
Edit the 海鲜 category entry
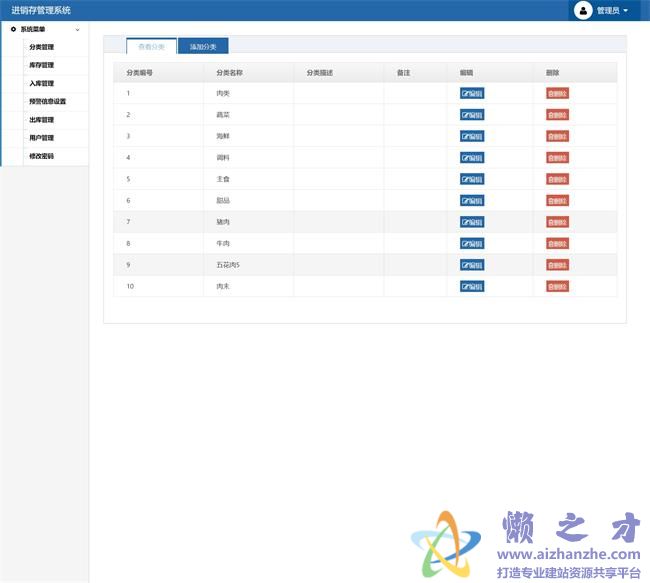[471, 136]
